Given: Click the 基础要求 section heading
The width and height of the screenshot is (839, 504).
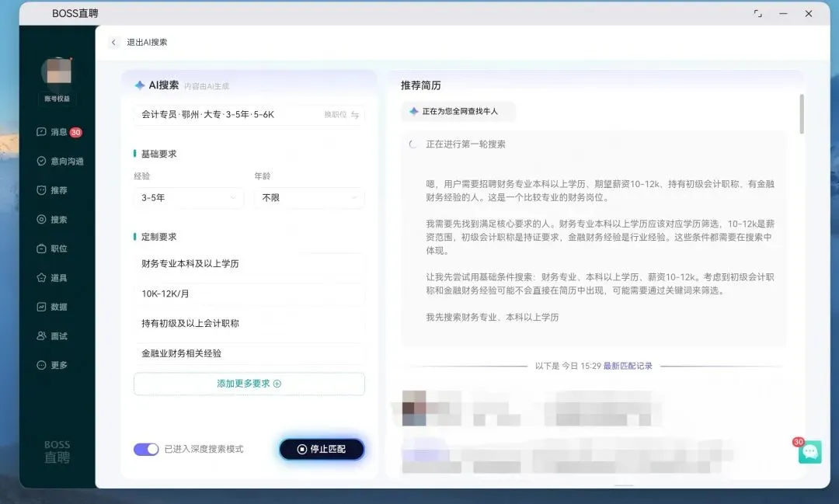Looking at the screenshot, I should point(159,154).
